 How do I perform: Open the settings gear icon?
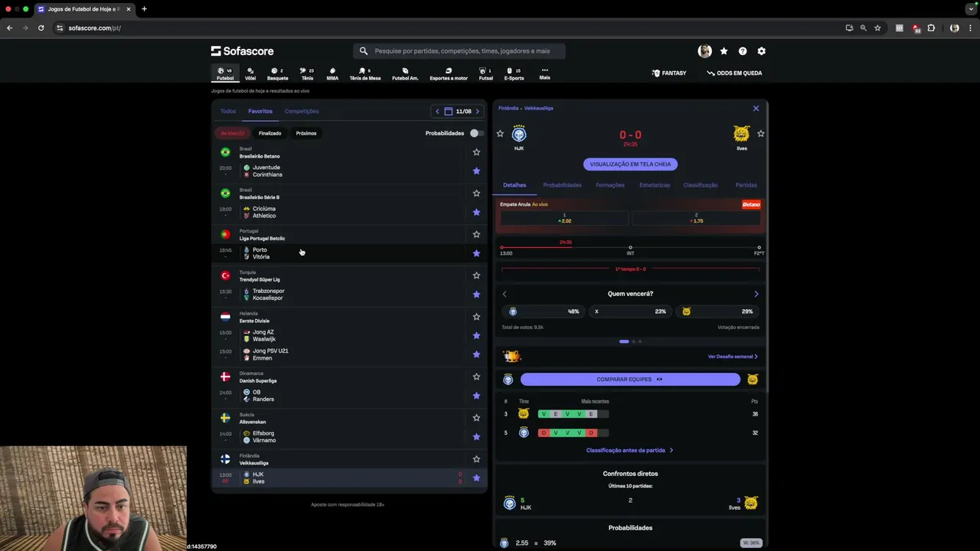[x=761, y=51]
